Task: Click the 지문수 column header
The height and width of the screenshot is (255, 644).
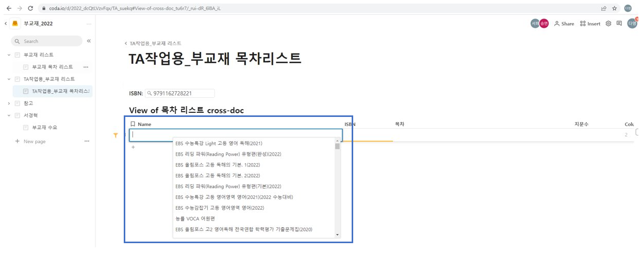Action: tap(582, 124)
